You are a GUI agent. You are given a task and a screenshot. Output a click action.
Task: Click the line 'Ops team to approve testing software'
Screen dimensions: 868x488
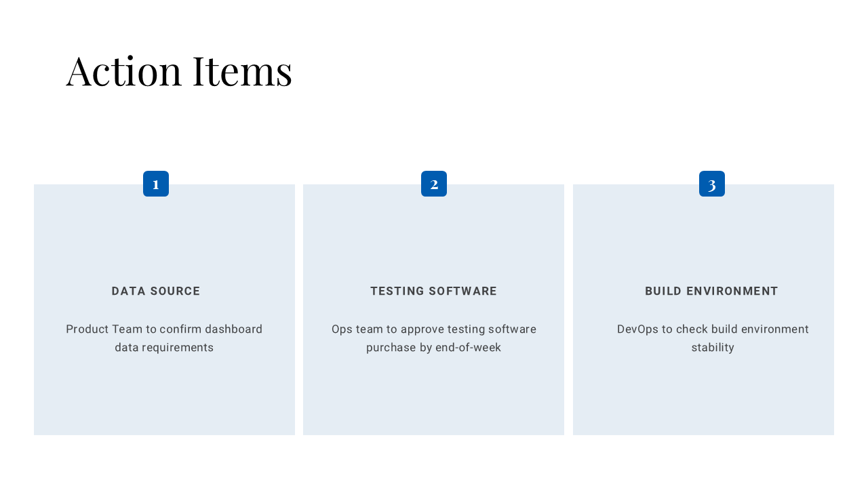tap(434, 329)
